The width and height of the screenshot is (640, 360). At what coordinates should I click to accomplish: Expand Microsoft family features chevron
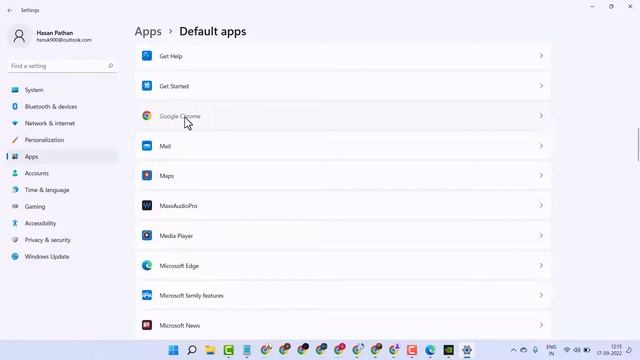(541, 295)
